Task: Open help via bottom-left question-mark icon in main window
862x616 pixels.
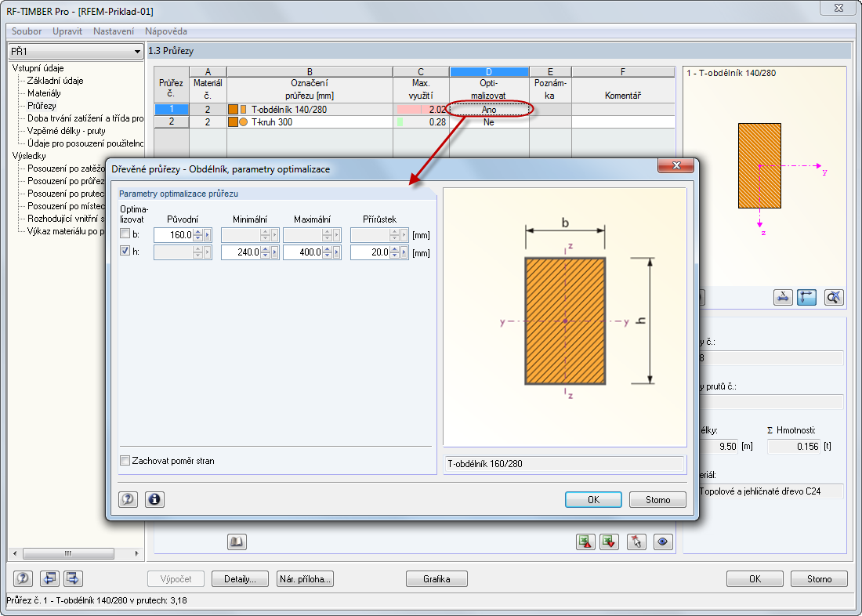Action: click(23, 578)
